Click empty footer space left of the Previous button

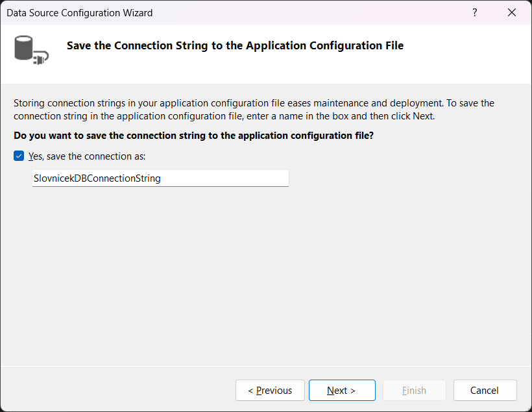117,391
